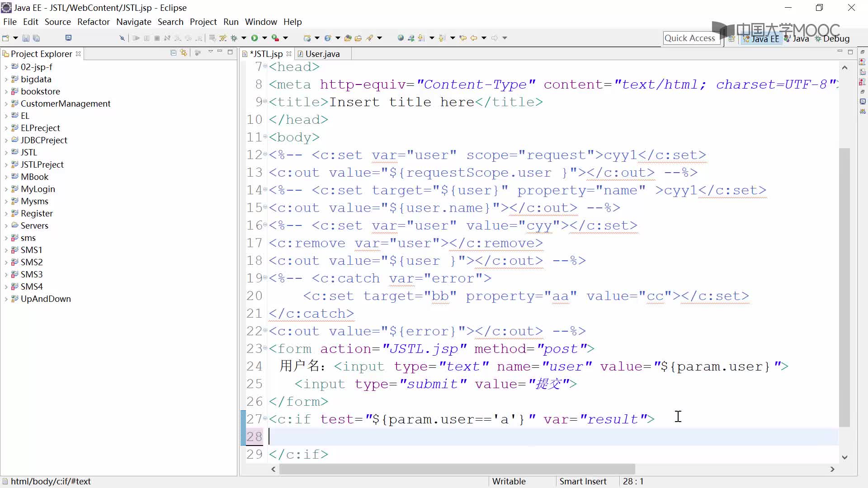
Task: Switch to Java EE perspective
Action: (x=761, y=39)
